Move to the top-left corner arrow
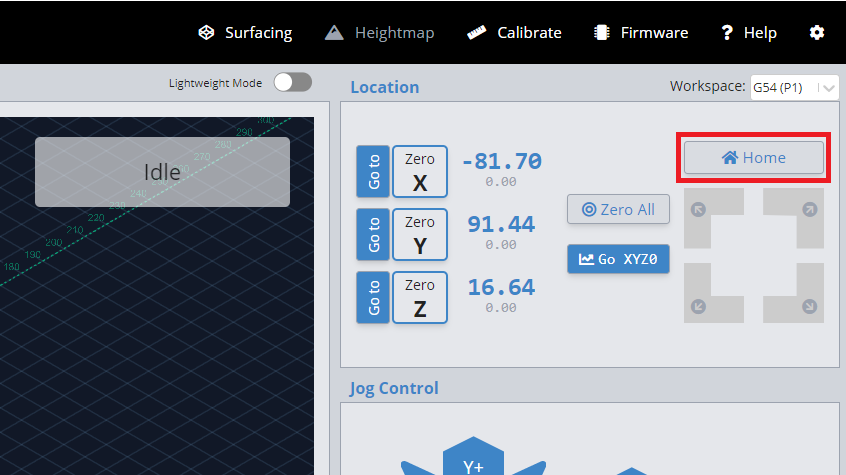This screenshot has height=475, width=846. point(698,209)
